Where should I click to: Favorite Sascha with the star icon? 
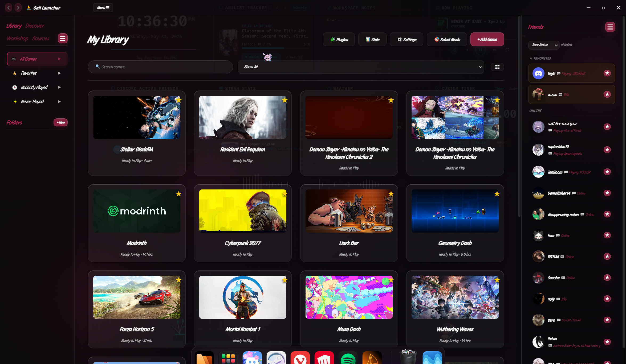(607, 278)
